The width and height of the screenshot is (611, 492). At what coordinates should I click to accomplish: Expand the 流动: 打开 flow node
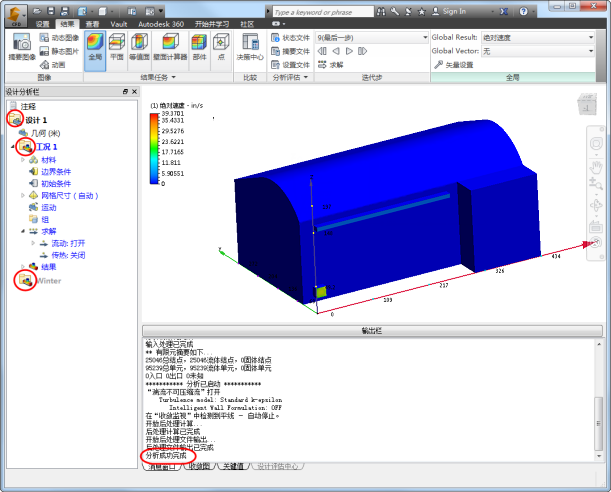33,243
